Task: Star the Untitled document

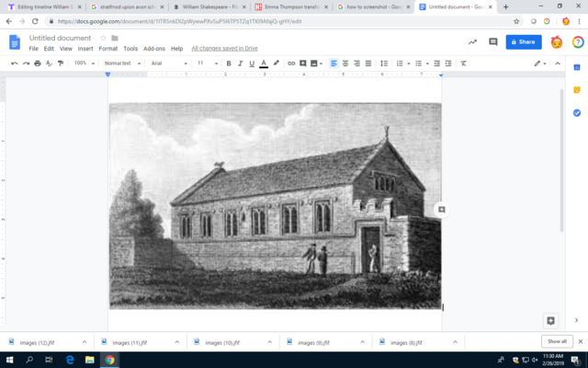Action: (x=103, y=38)
